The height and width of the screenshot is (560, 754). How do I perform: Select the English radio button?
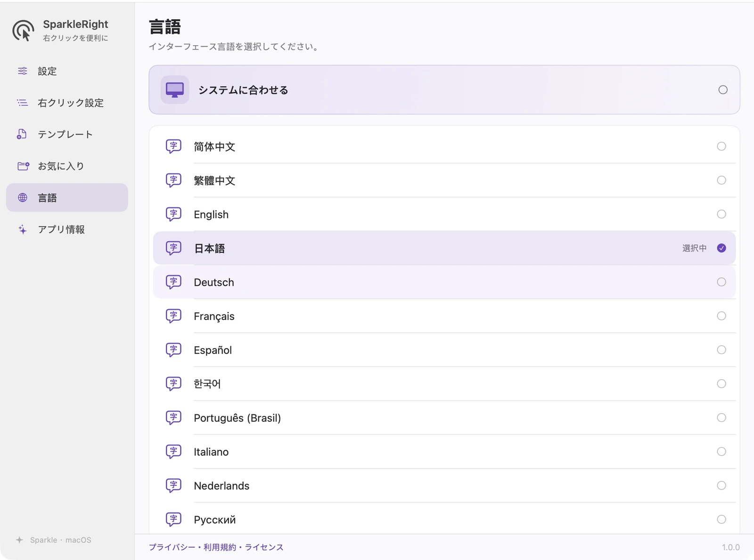721,214
